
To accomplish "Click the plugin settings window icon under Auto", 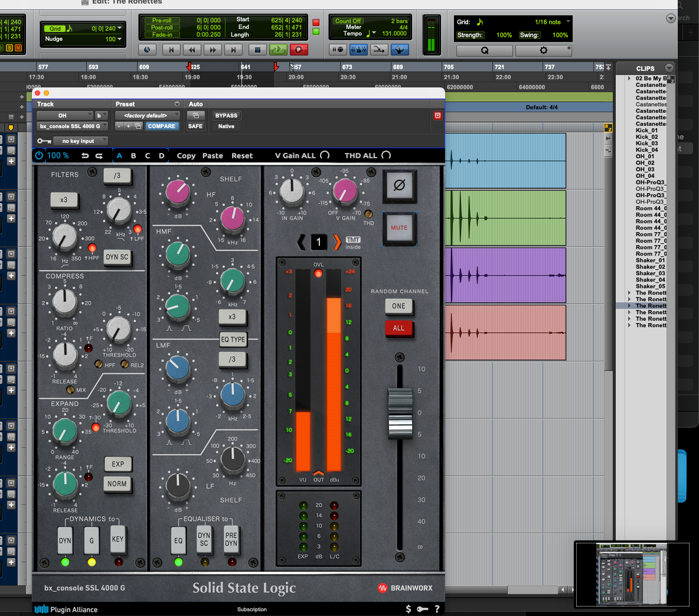I will pos(195,116).
